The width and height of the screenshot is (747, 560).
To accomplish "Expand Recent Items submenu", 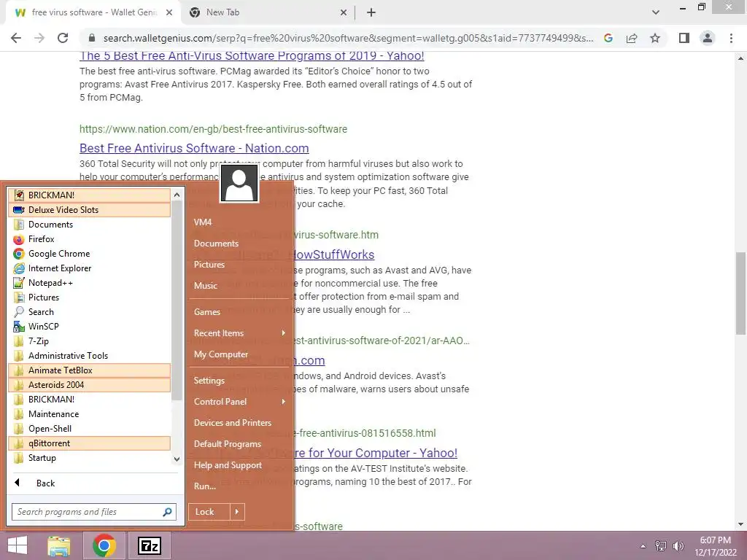I will [239, 333].
